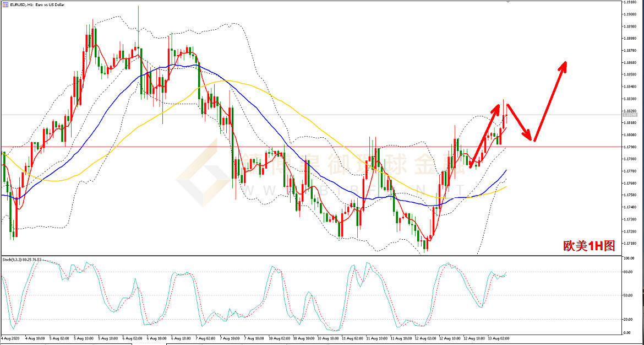This screenshot has height=345, width=644.
Task: Select the 4 Aug 2020 date label
Action: (x=11, y=337)
